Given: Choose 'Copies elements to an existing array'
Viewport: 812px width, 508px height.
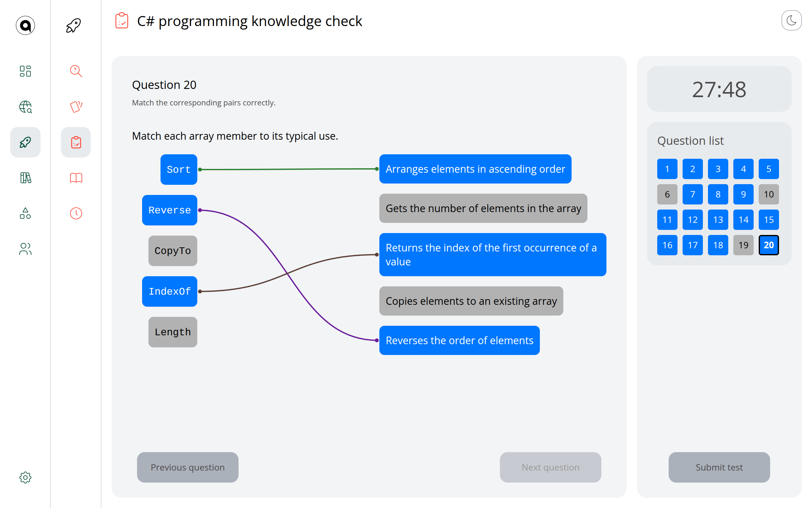Looking at the screenshot, I should pyautogui.click(x=471, y=301).
